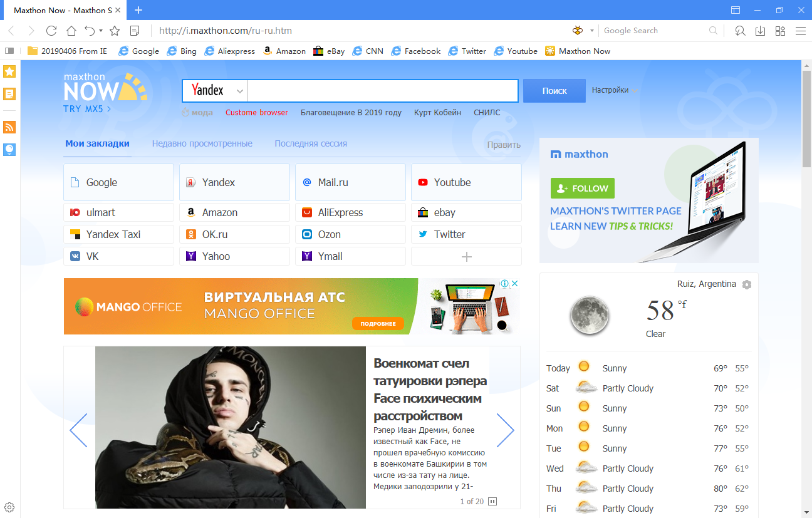Viewport: 812px width, 518px height.
Task: Open the VK tile
Action: tap(118, 256)
